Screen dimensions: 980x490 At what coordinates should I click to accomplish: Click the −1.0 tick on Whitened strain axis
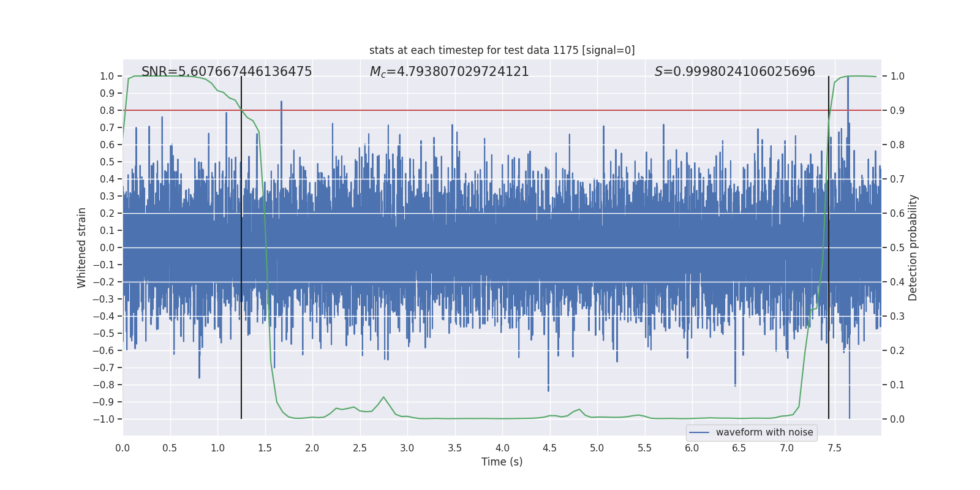tap(103, 419)
